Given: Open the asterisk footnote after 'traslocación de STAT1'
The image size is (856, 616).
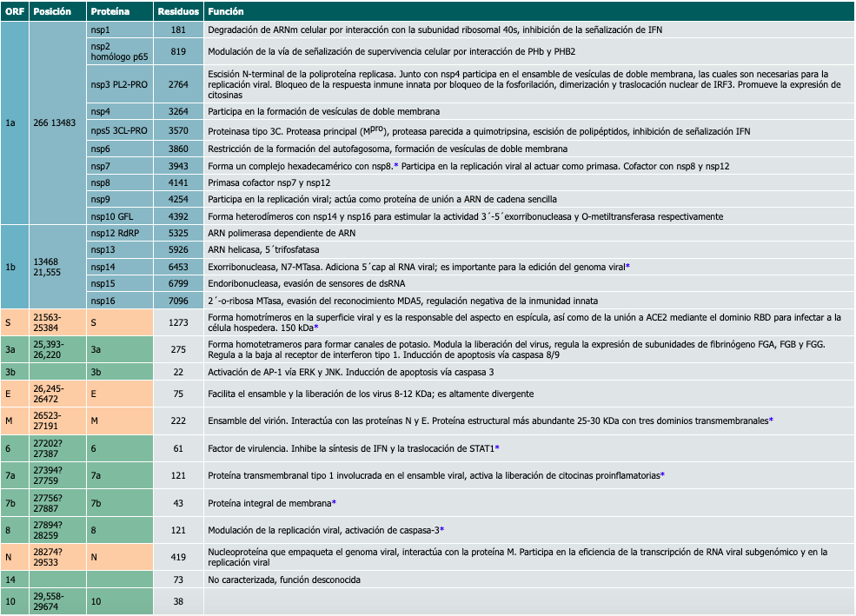Looking at the screenshot, I should pos(496,447).
